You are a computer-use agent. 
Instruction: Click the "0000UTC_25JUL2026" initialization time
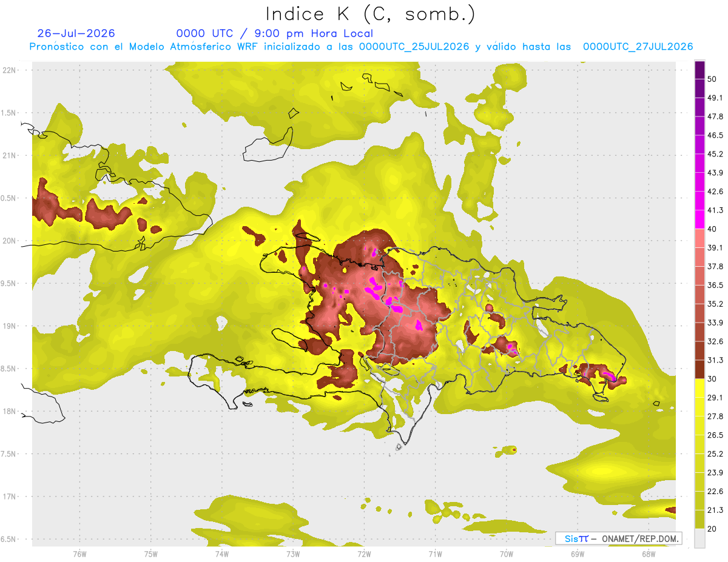[x=414, y=47]
